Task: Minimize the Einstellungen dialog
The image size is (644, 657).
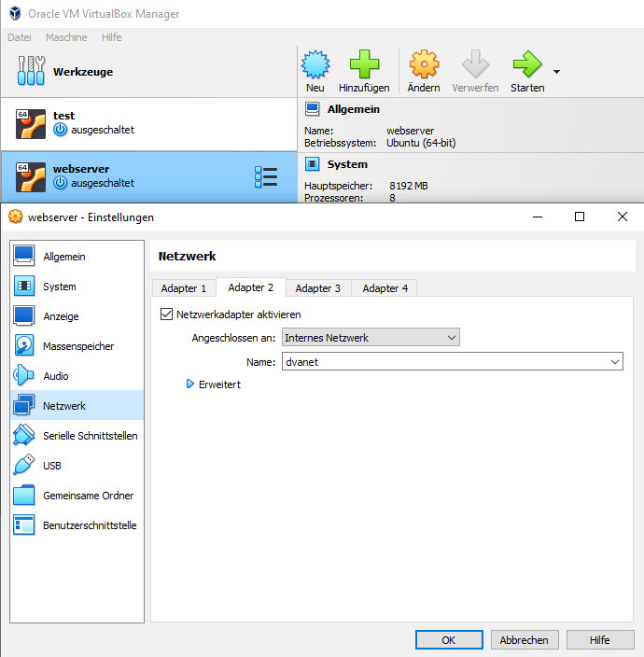Action: [x=538, y=217]
